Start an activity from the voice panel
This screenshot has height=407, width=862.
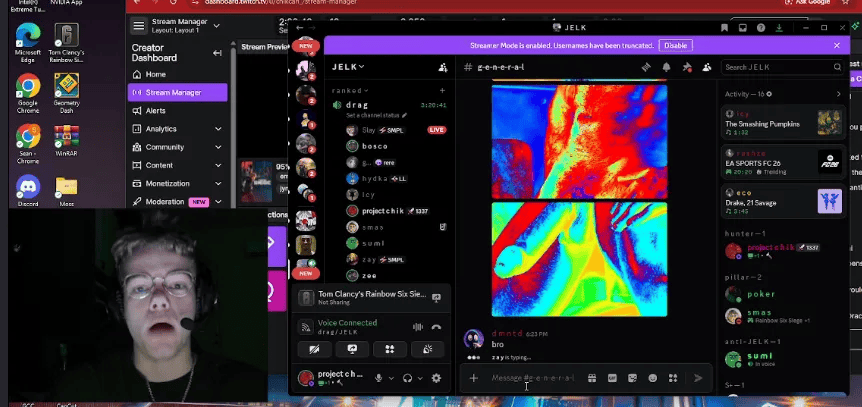click(x=390, y=349)
